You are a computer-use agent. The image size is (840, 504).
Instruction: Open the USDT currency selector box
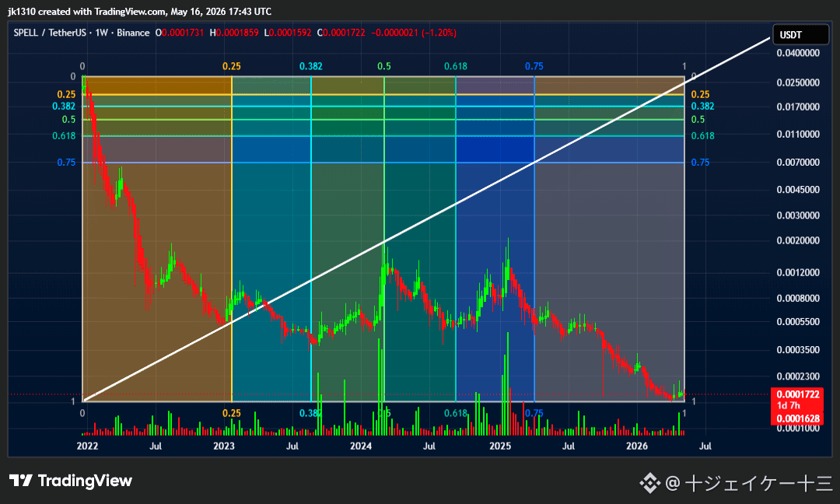(x=801, y=35)
